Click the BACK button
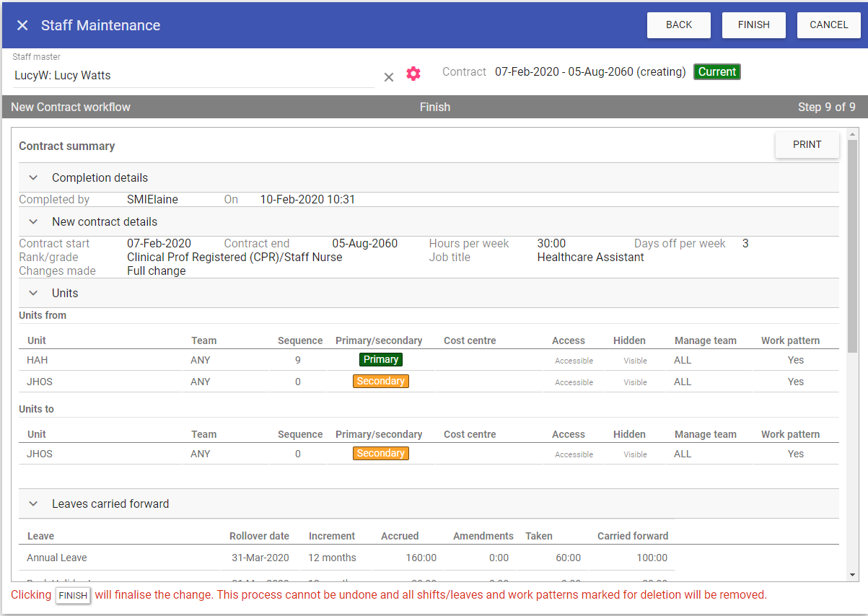 678,25
